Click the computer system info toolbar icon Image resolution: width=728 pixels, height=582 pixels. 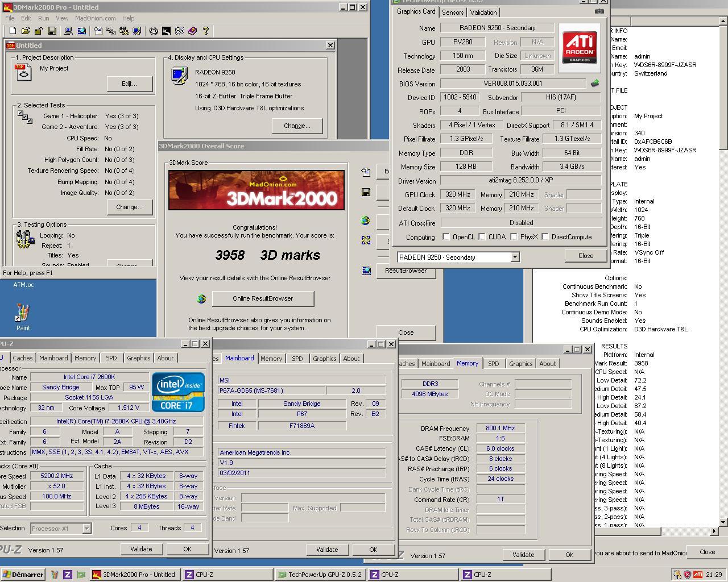[68, 31]
